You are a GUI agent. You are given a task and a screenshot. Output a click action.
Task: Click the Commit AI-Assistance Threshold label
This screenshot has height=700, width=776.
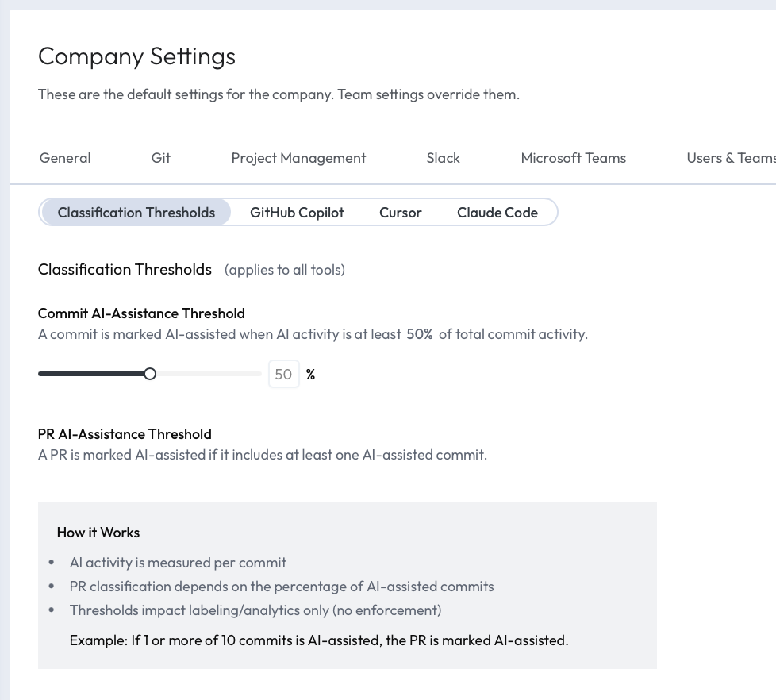pyautogui.click(x=141, y=313)
